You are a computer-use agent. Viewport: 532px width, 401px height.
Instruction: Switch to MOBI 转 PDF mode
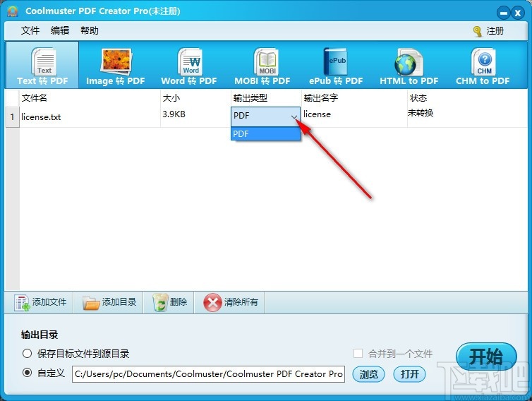[262, 65]
